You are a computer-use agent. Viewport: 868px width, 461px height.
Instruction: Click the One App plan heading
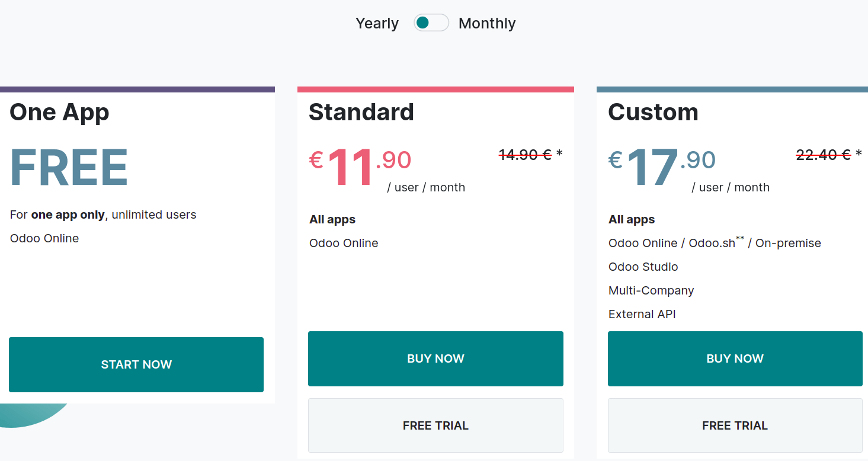pyautogui.click(x=59, y=112)
